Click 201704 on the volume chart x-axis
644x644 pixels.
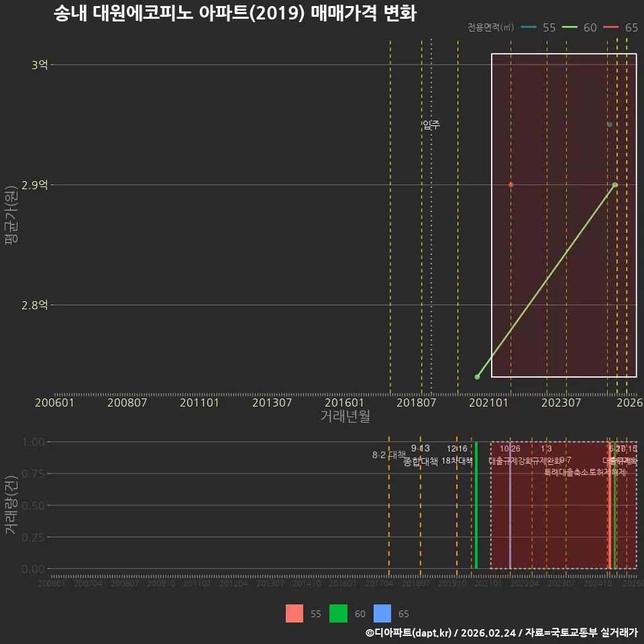[x=379, y=583]
